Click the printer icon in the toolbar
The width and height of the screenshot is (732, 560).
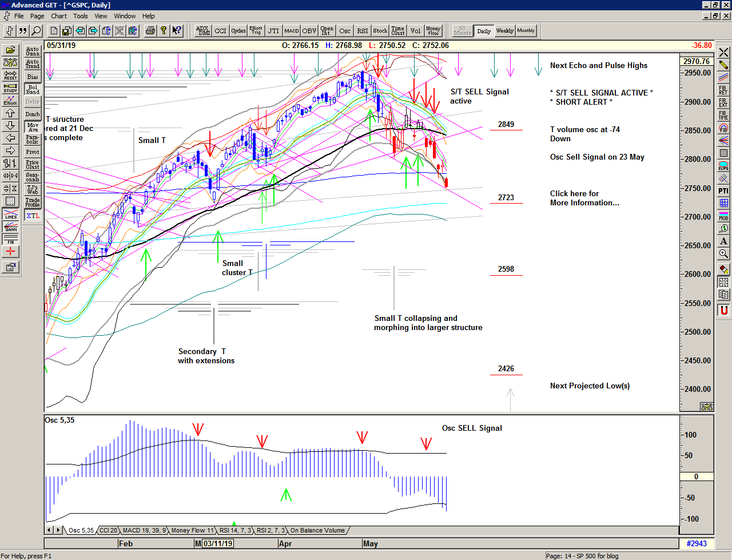point(150,31)
